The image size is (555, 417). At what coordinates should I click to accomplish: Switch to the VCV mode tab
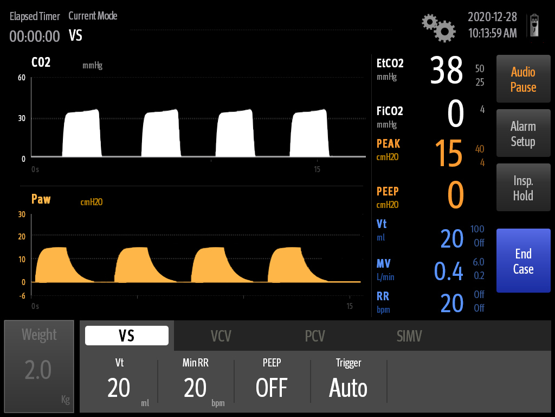tap(221, 336)
